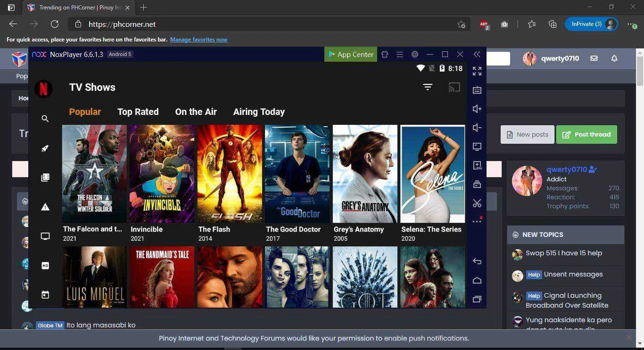Open The Handmaid's Tale poster
This screenshot has width=644, height=350.
[162, 277]
